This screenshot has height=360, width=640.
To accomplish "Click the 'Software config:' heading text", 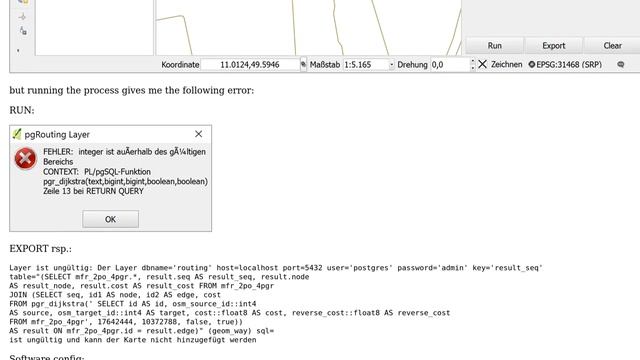I will [47, 357].
